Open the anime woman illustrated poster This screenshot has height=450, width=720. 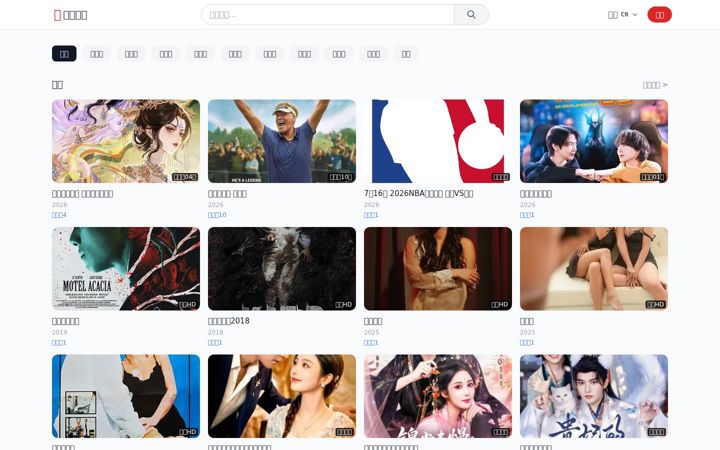point(126,141)
